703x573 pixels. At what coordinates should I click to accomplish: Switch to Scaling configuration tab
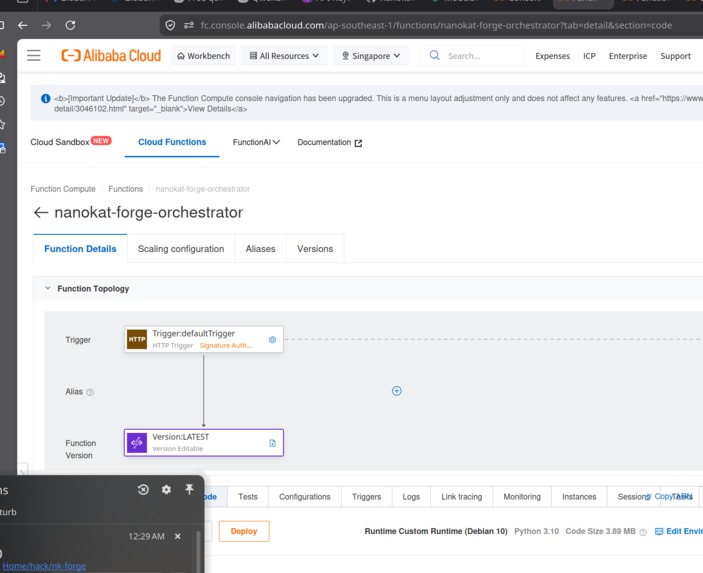181,249
